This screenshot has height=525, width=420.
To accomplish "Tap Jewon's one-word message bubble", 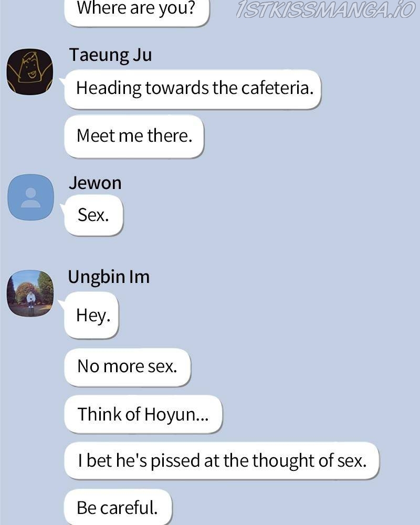I will [94, 215].
